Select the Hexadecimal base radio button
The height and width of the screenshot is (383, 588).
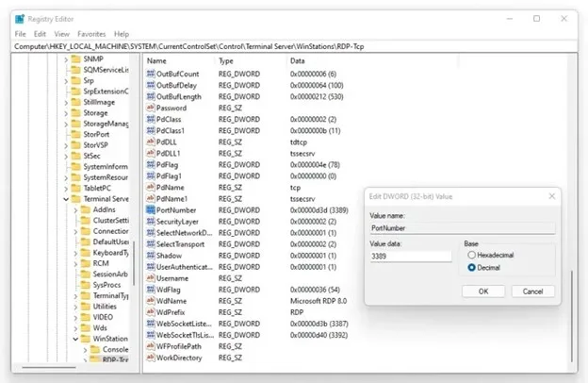(472, 255)
